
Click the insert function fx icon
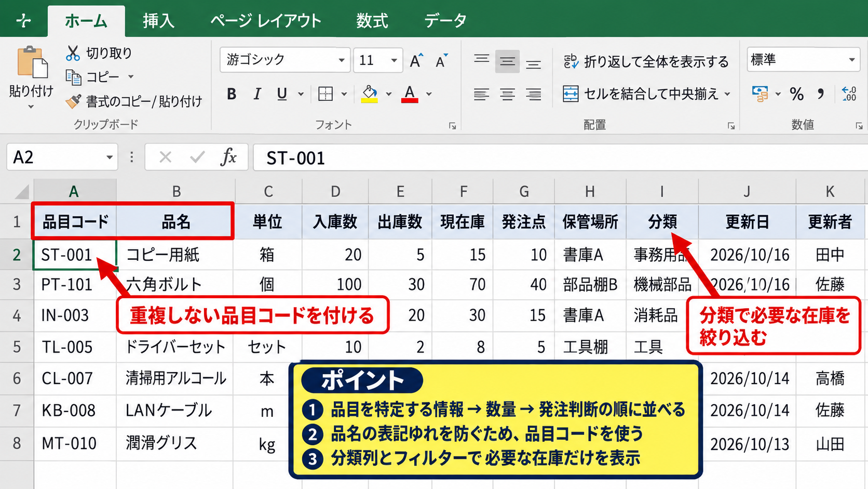[228, 156]
